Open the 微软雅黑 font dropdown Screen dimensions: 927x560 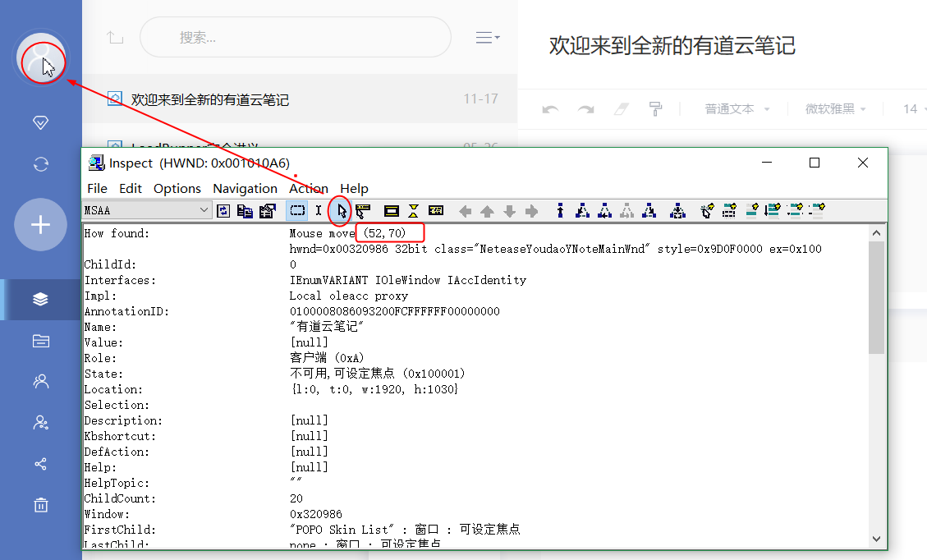[835, 109]
